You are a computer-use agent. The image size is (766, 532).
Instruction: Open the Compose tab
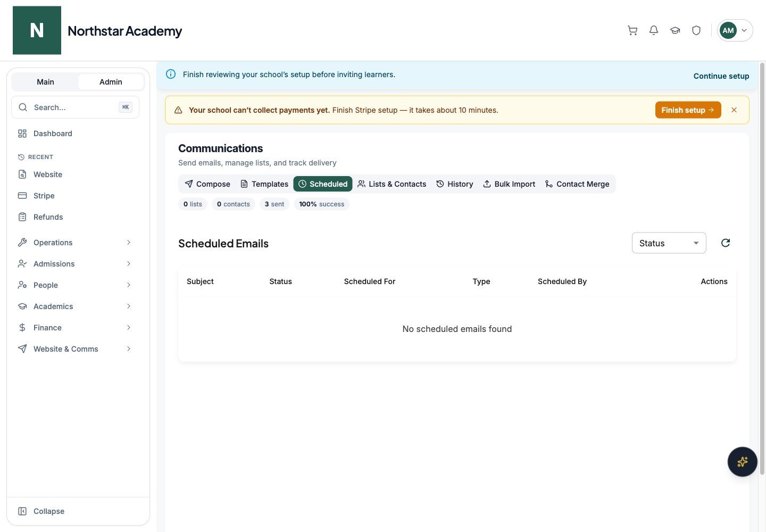click(x=207, y=184)
